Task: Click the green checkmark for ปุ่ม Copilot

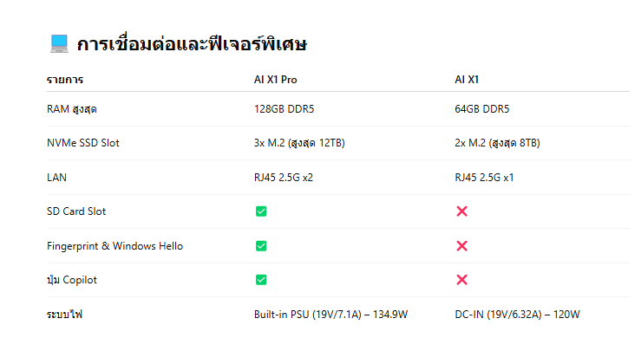Action: click(261, 280)
